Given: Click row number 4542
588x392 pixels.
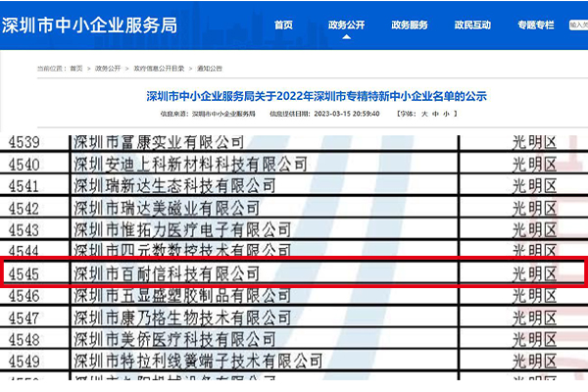Looking at the screenshot, I should (x=24, y=208).
